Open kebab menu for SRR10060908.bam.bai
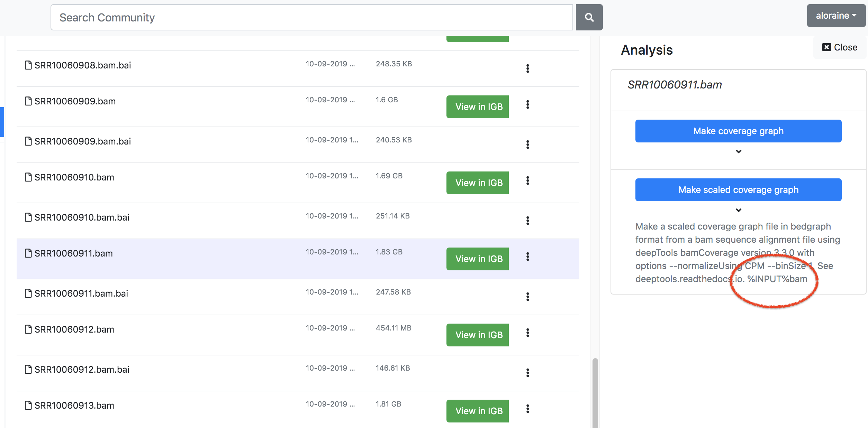 pos(527,68)
